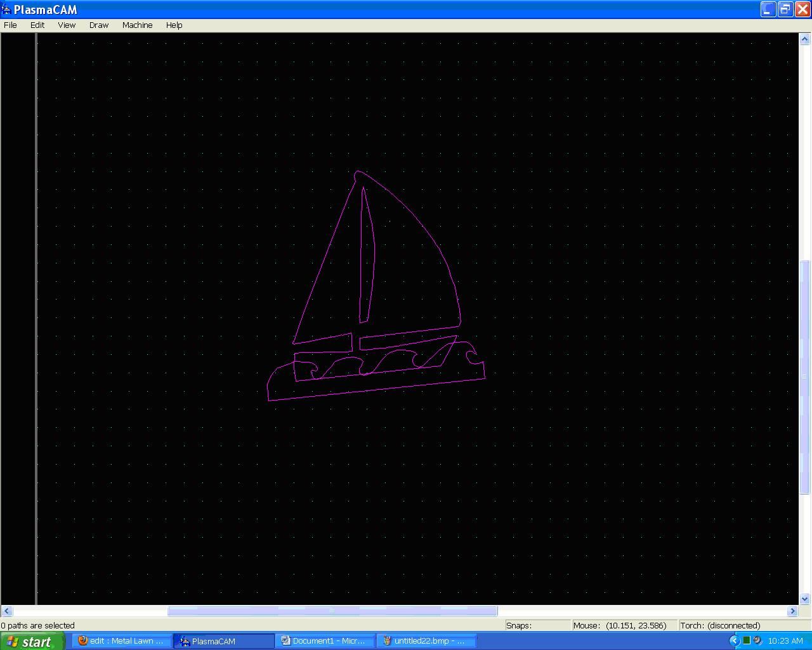
Task: Click the PlasmaCAM taskbar button
Action: pos(224,640)
